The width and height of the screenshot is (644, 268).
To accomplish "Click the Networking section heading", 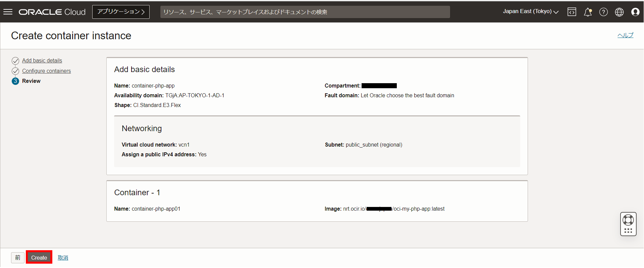I will pyautogui.click(x=142, y=128).
